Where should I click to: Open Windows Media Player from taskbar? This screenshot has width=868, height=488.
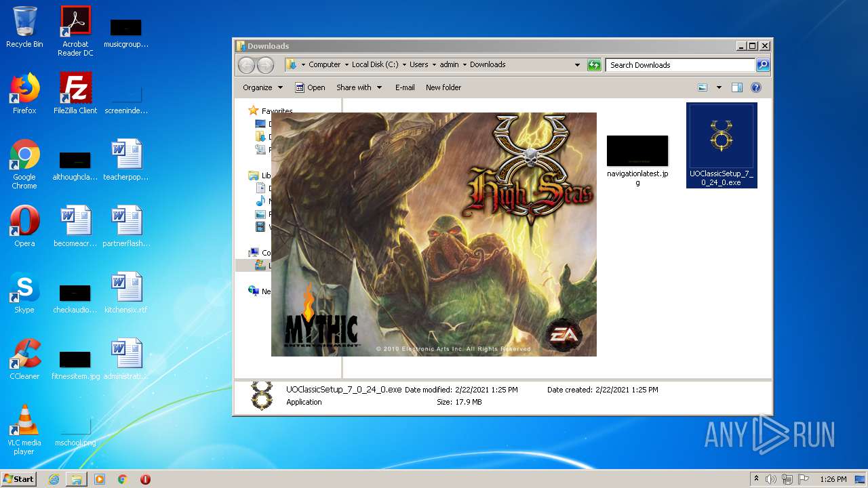coord(100,479)
